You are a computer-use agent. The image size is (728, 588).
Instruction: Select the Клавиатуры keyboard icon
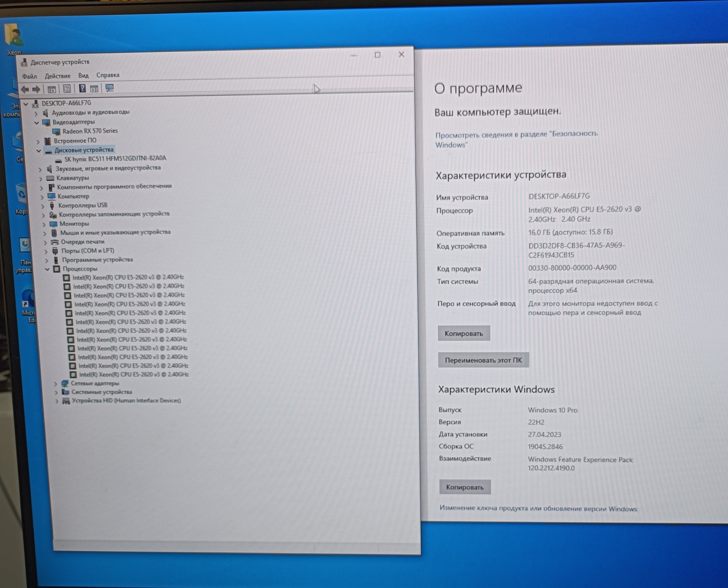coord(50,178)
